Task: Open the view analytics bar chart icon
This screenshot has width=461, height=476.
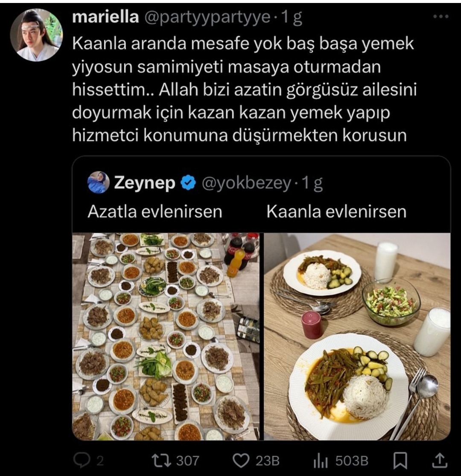Action: pos(320,460)
